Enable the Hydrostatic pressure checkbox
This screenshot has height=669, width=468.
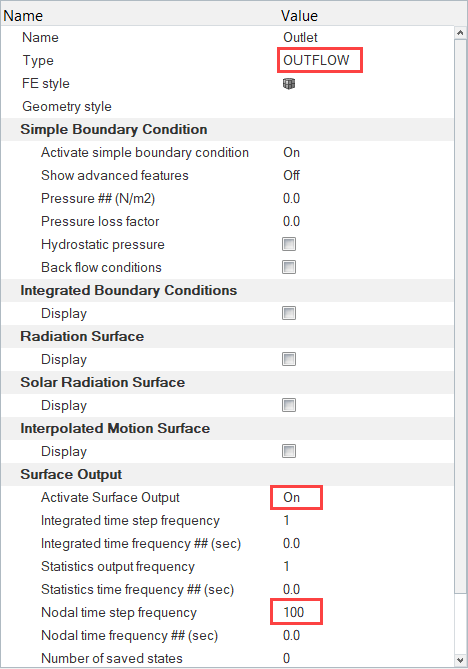pos(289,244)
